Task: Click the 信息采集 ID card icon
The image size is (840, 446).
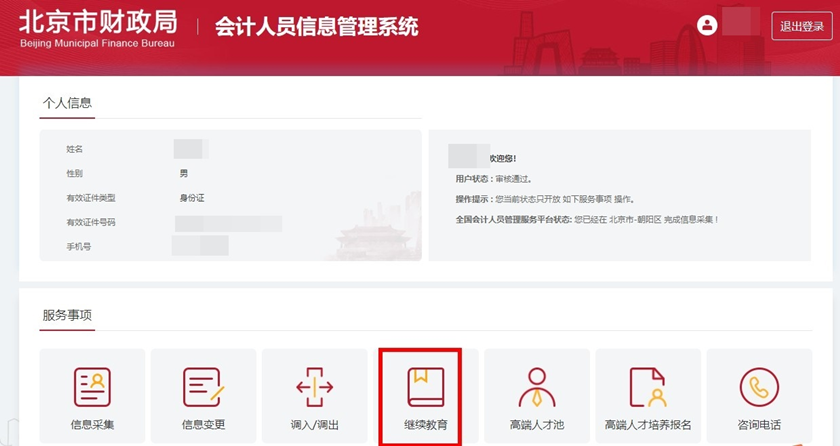Action: [92, 386]
